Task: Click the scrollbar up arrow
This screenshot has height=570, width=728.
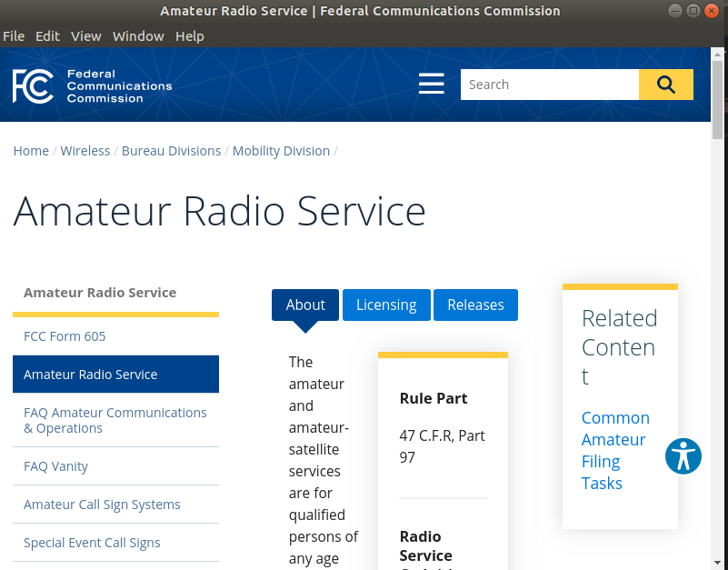Action: [717, 54]
